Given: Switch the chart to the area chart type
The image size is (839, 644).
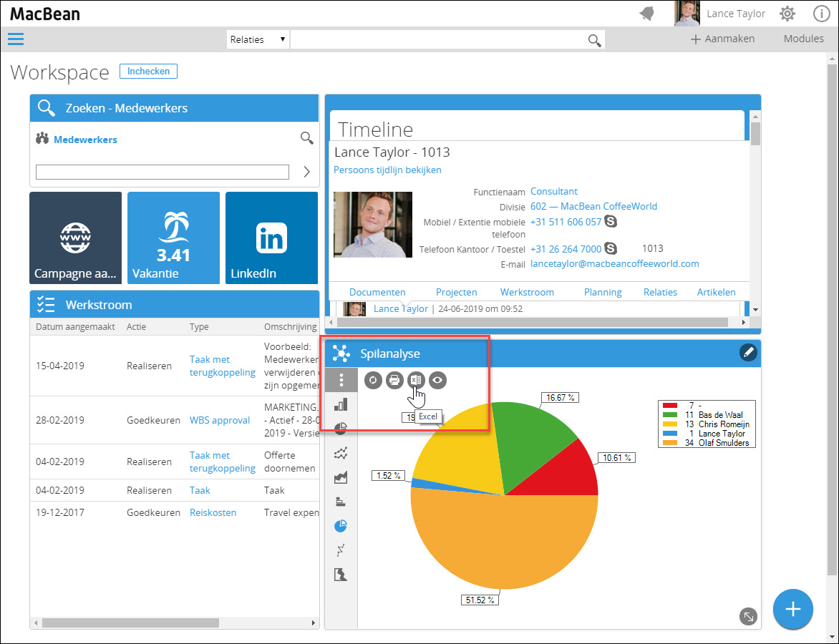Looking at the screenshot, I should pos(341,477).
